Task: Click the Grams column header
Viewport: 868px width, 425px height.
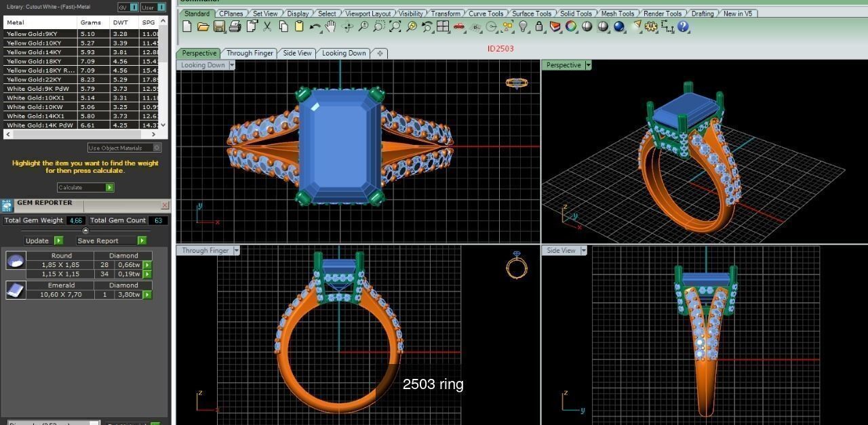Action: [94, 22]
